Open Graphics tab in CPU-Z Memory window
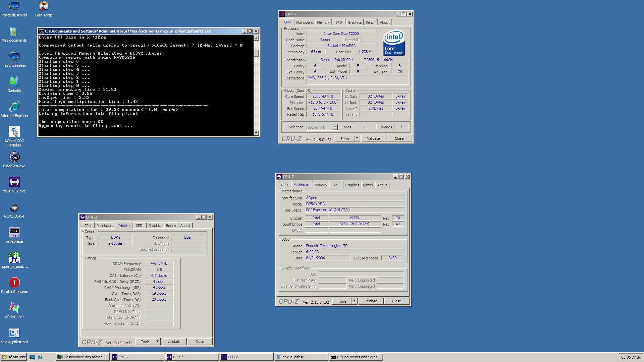This screenshot has width=644, height=362. pos(155,226)
